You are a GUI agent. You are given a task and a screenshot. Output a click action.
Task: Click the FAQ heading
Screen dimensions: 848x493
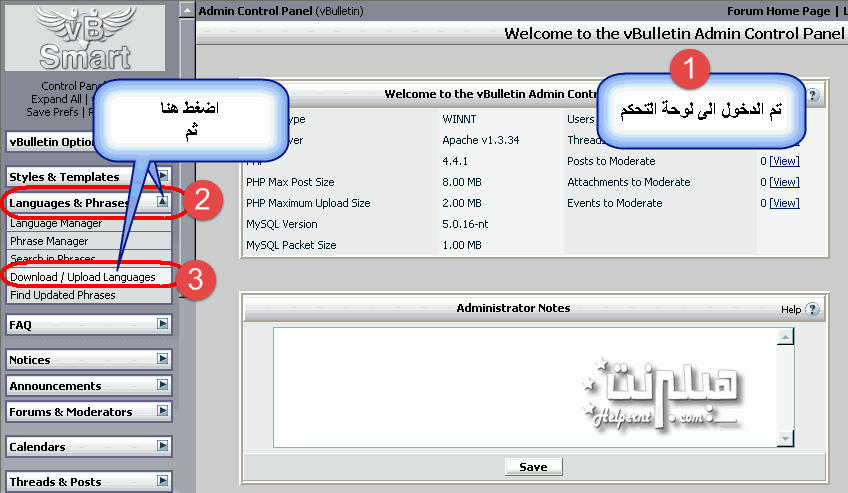click(x=21, y=325)
